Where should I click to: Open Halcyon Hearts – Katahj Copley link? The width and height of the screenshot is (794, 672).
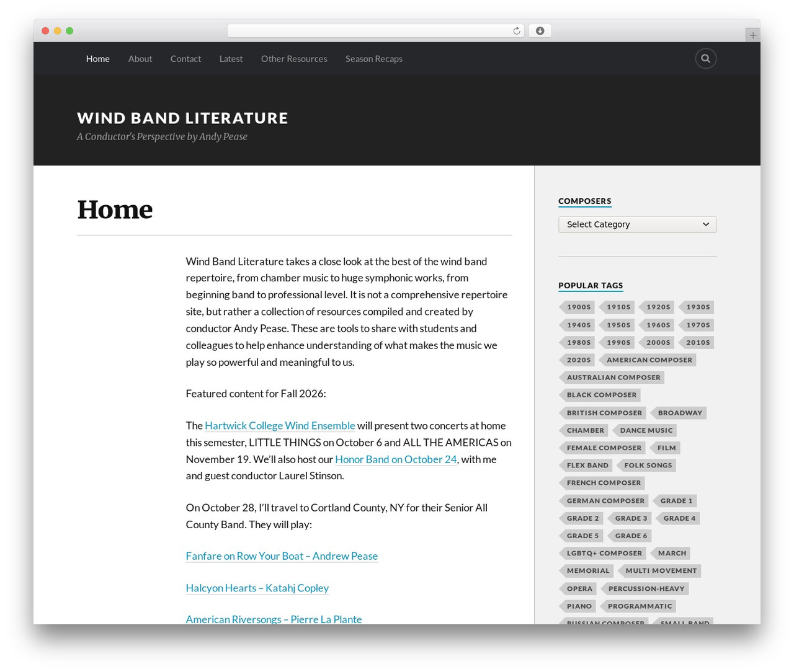click(x=257, y=588)
